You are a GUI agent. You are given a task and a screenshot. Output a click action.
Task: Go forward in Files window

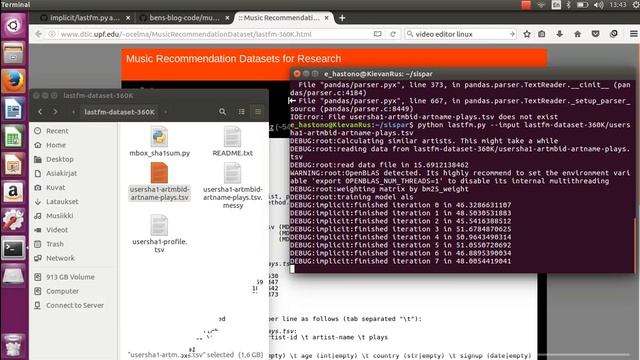click(55, 112)
